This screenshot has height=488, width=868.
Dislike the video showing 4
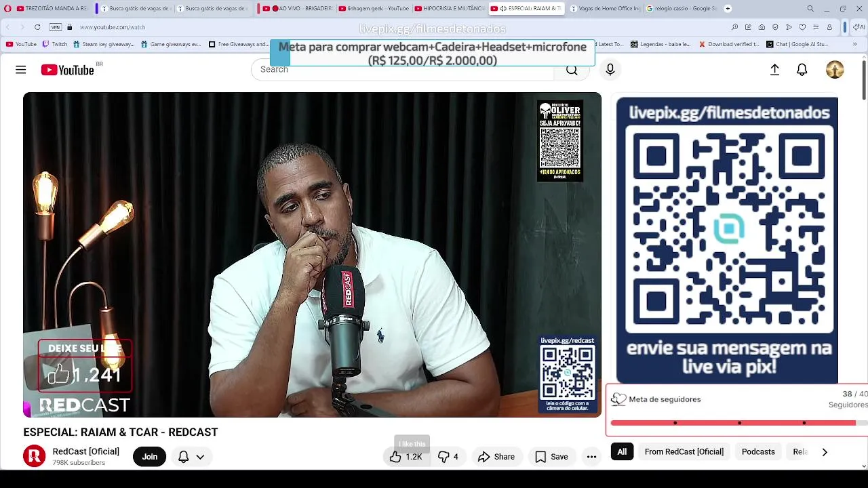(448, 457)
